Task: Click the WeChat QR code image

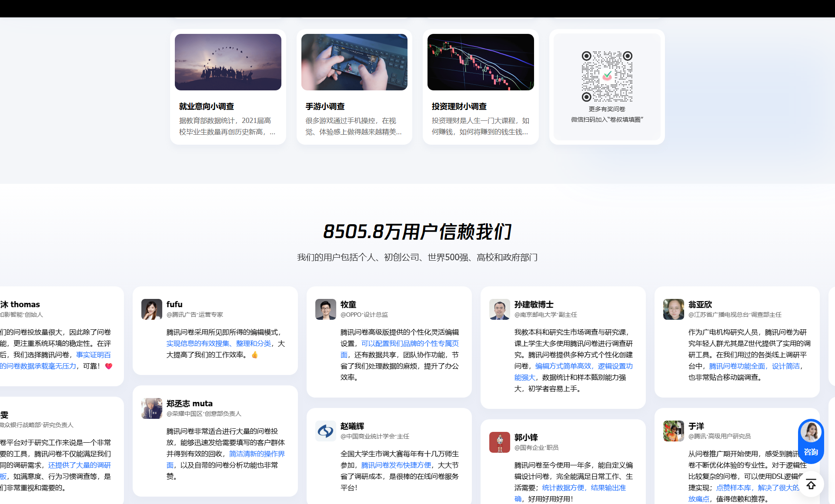Action: (x=607, y=76)
